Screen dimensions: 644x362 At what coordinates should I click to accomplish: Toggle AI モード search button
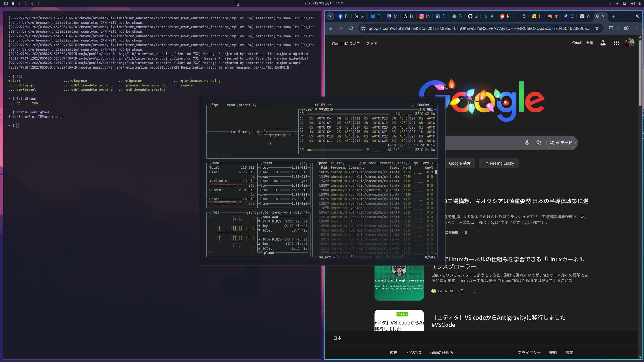click(x=561, y=143)
